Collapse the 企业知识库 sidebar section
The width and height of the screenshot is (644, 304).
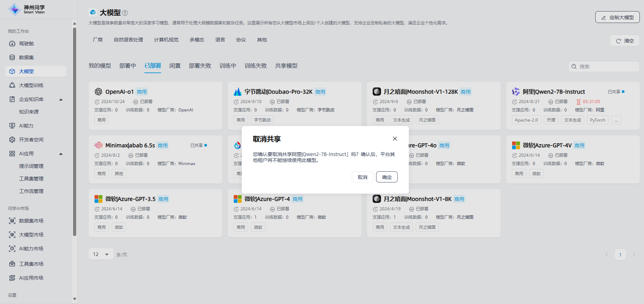pyautogui.click(x=61, y=100)
